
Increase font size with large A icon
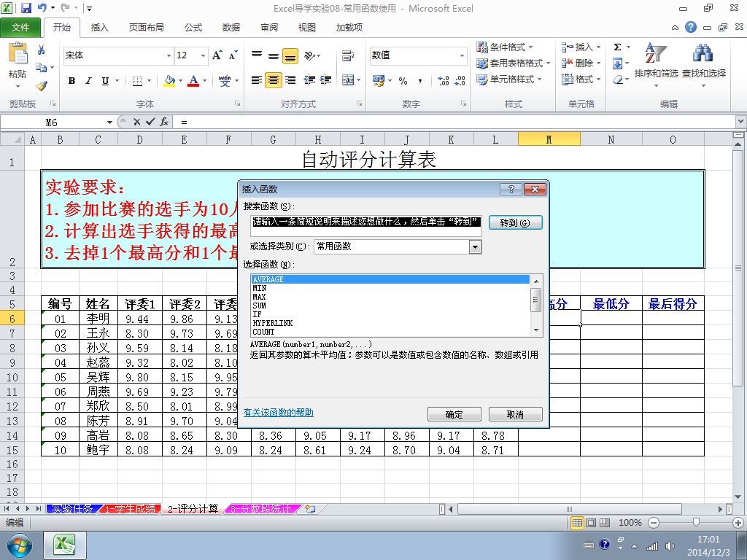pos(217,55)
